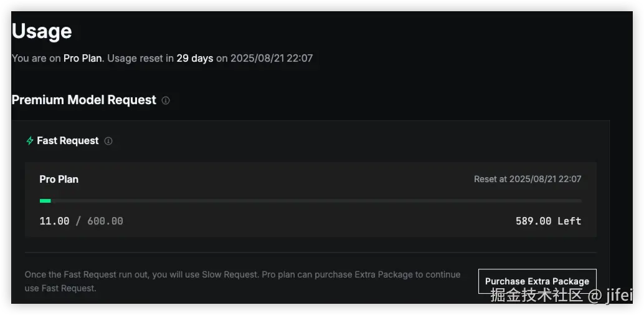Click the Pro Plan card title

tap(59, 179)
